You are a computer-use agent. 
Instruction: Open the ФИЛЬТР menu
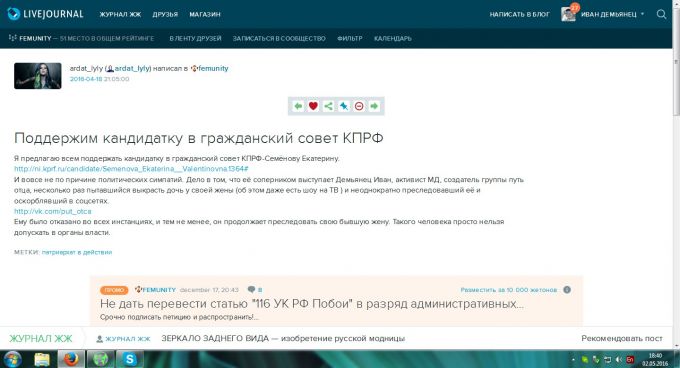pos(350,38)
